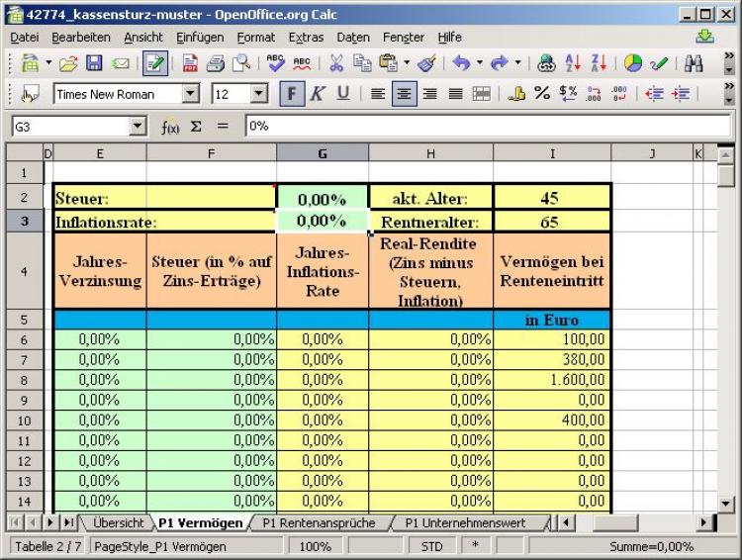Screen dimensions: 742x560
Task: Open the Times New Roman font dropdown
Action: coord(191,94)
